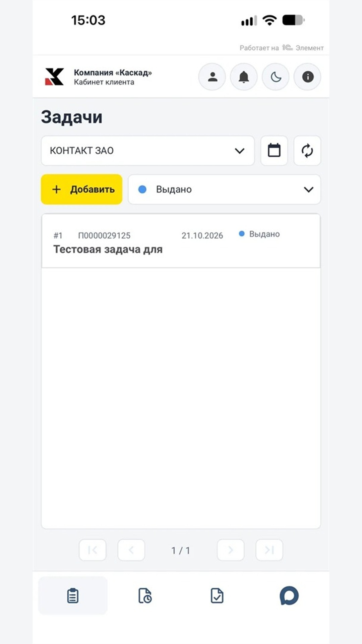The image size is (362, 644).
Task: Click the Kaskad company logo
Action: (54, 77)
